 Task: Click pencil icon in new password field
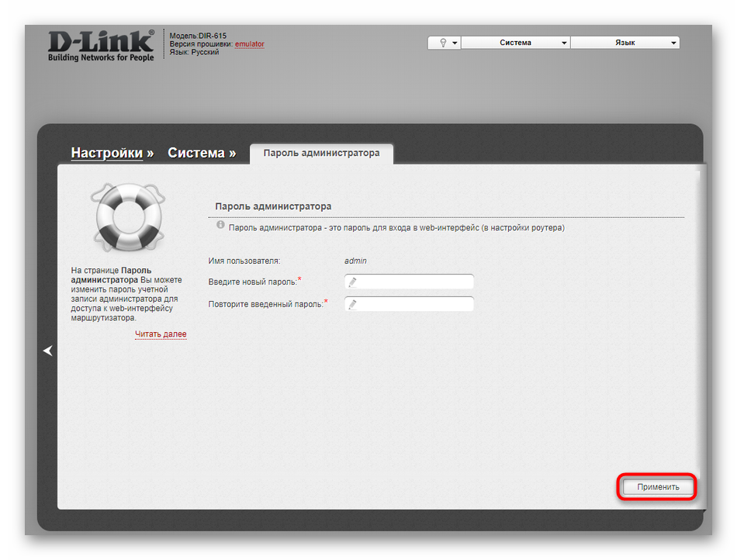352,282
